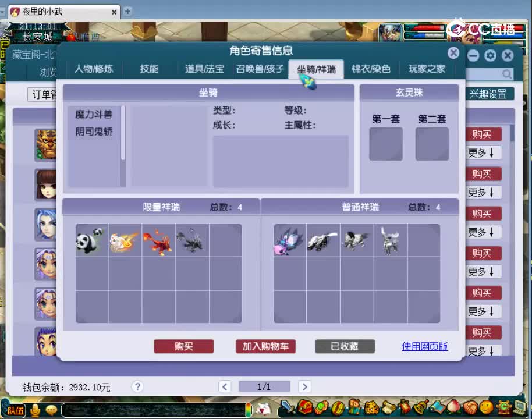
Task: Switch to the 道具/法宝 tab
Action: (204, 69)
